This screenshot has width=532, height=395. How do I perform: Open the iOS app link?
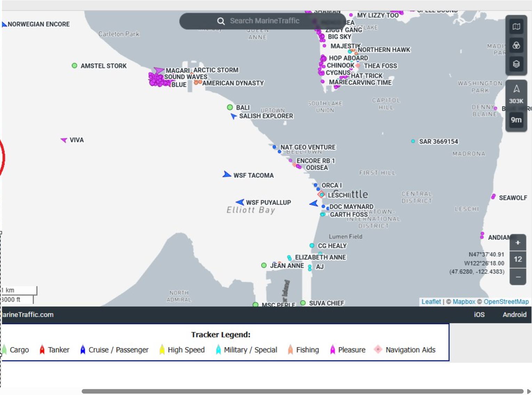coord(479,315)
